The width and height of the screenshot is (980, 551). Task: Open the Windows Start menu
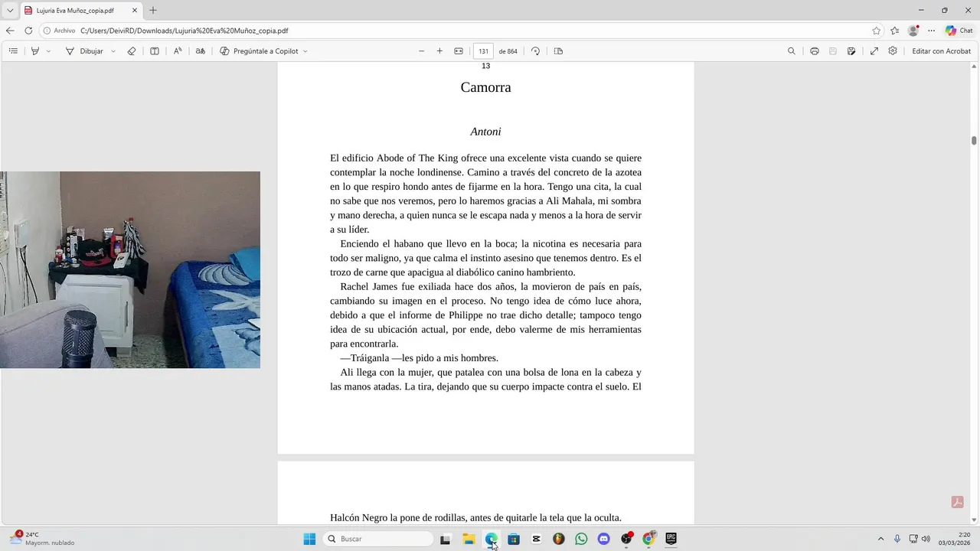309,539
